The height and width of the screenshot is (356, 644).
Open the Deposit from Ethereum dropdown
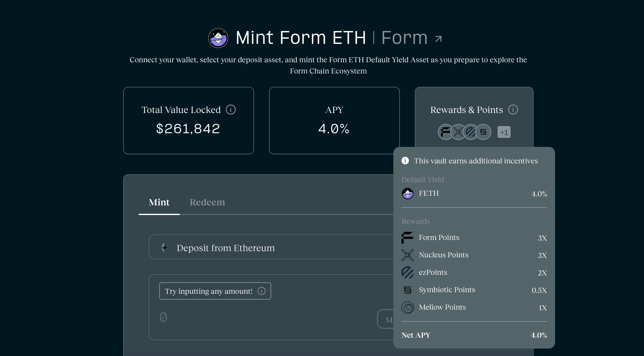coord(271,247)
